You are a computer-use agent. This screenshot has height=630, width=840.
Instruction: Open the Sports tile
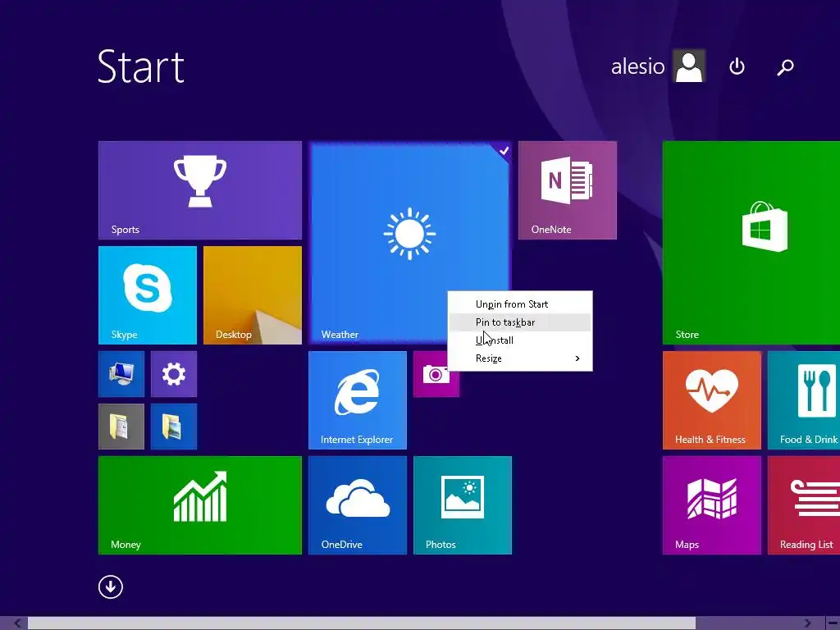click(200, 190)
